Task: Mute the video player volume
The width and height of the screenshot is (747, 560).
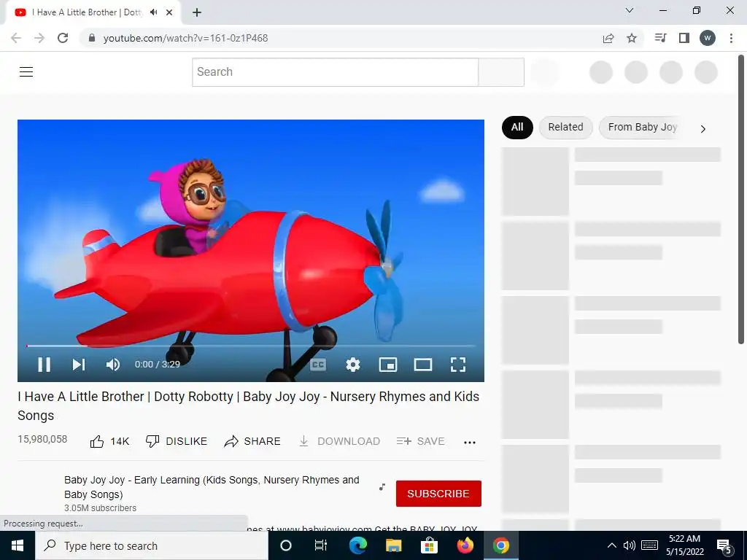Action: [x=113, y=365]
